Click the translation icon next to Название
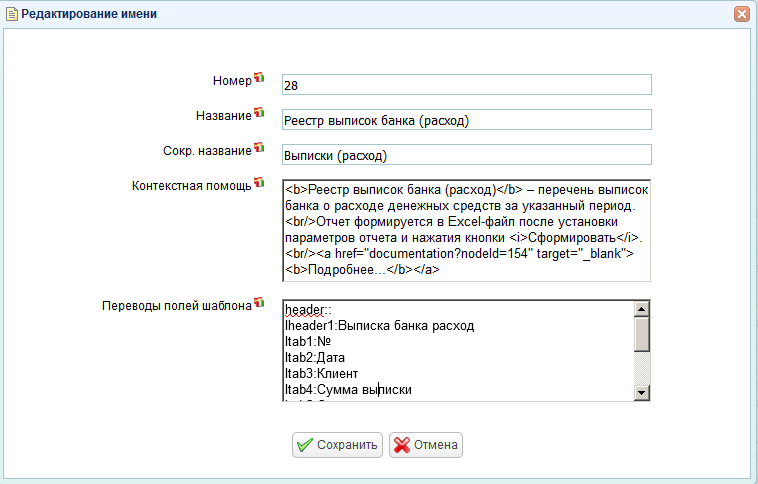The width and height of the screenshot is (758, 484). [x=259, y=112]
